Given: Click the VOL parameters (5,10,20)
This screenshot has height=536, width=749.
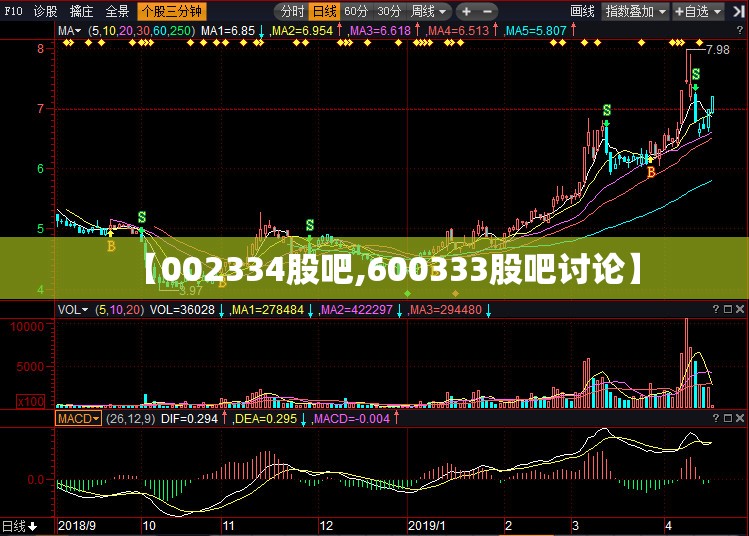Looking at the screenshot, I should pos(119,310).
